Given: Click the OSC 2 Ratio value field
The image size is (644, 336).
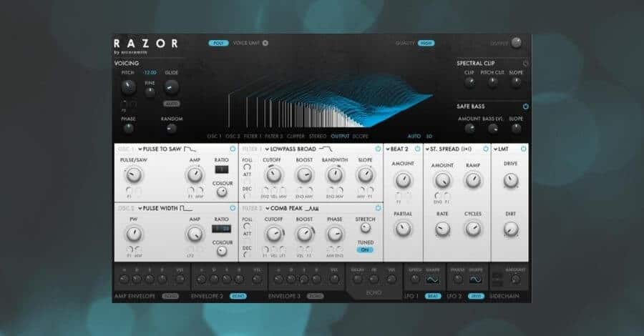Looking at the screenshot, I should tap(221, 229).
